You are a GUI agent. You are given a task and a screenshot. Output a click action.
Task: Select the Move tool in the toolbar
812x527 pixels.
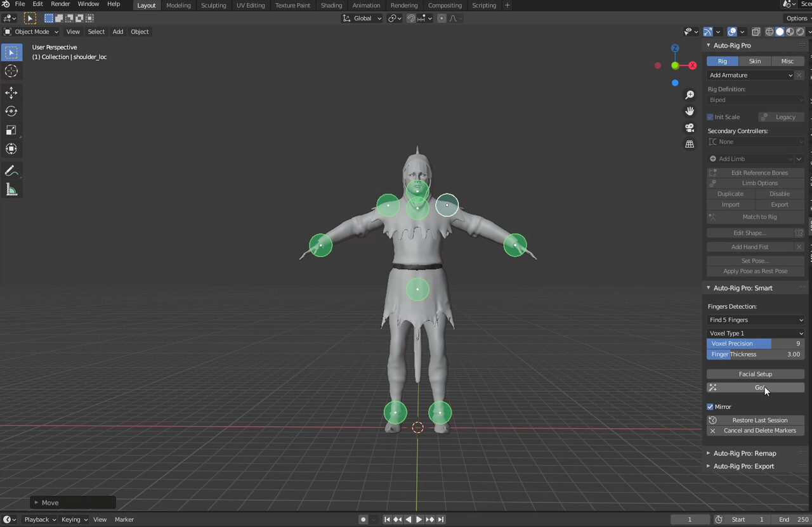tap(11, 93)
